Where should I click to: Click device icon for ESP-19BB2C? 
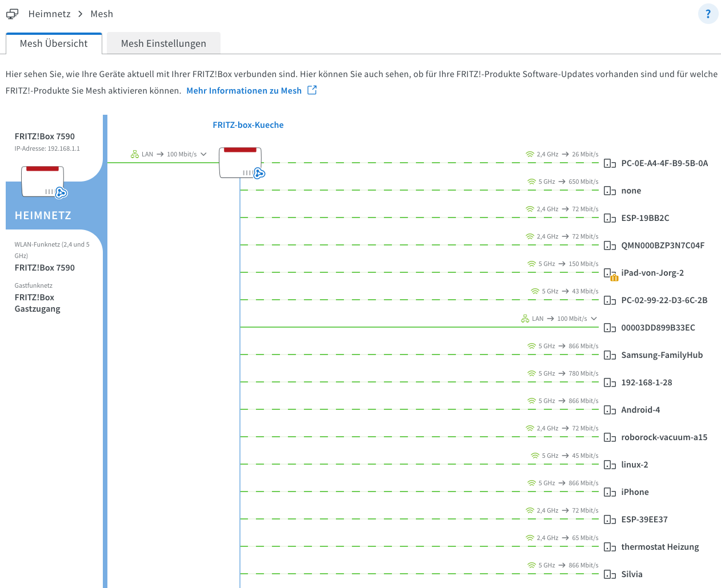[610, 218]
